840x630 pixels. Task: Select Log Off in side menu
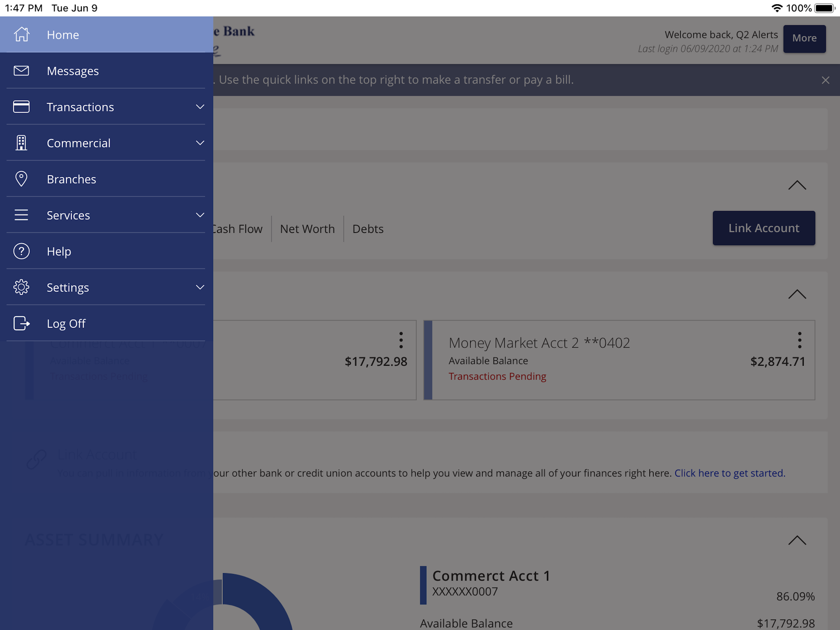tap(106, 323)
